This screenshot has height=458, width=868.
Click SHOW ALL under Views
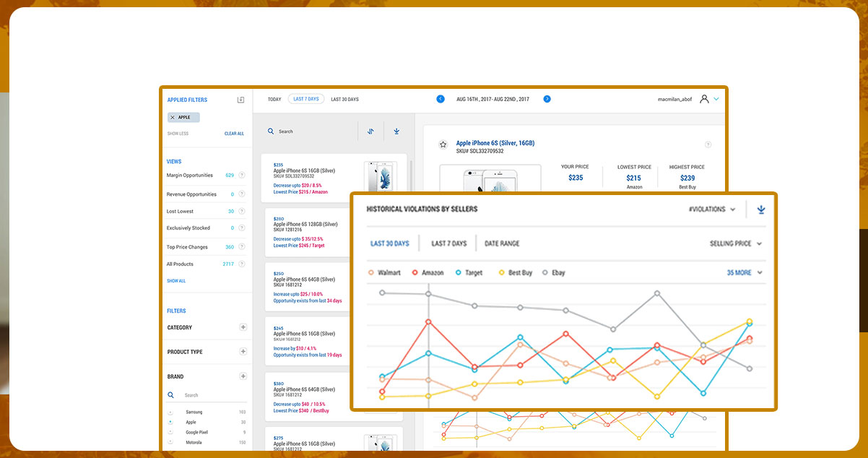[176, 280]
